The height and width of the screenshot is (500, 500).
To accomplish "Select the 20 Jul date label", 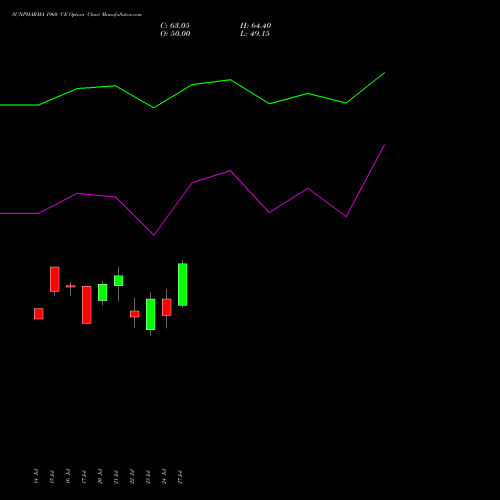I will (x=100, y=476).
